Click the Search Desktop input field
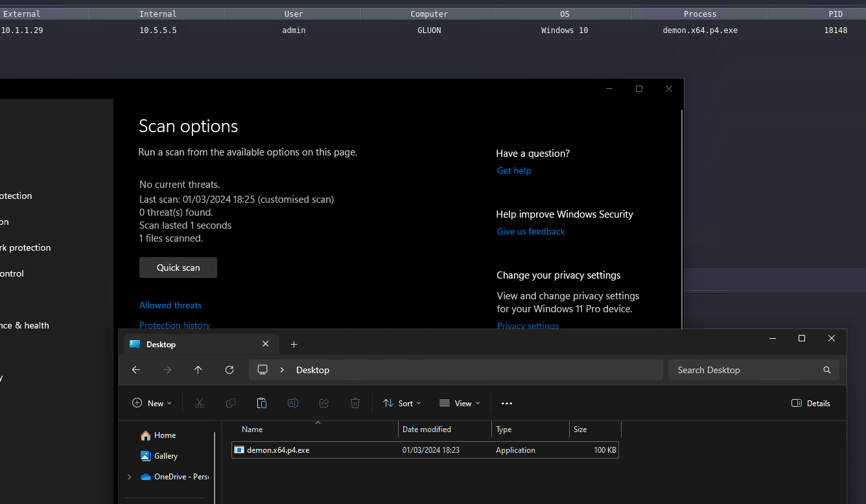Image resolution: width=866 pixels, height=504 pixels. 745,370
